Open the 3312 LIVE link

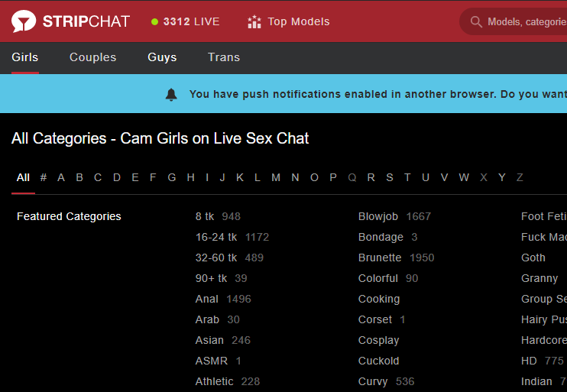point(191,21)
